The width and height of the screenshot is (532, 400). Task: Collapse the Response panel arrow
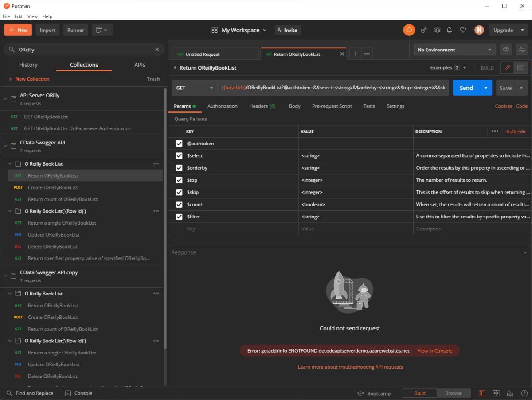(x=525, y=252)
